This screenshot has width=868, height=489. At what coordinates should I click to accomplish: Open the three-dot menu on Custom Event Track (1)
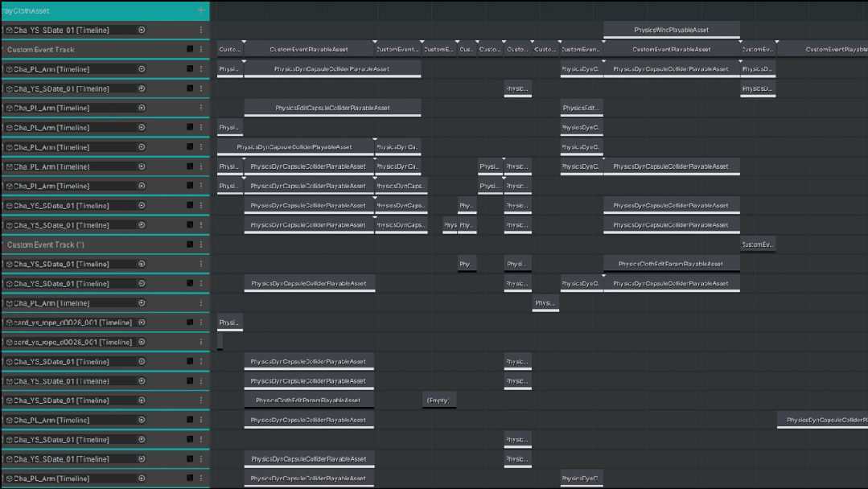201,244
